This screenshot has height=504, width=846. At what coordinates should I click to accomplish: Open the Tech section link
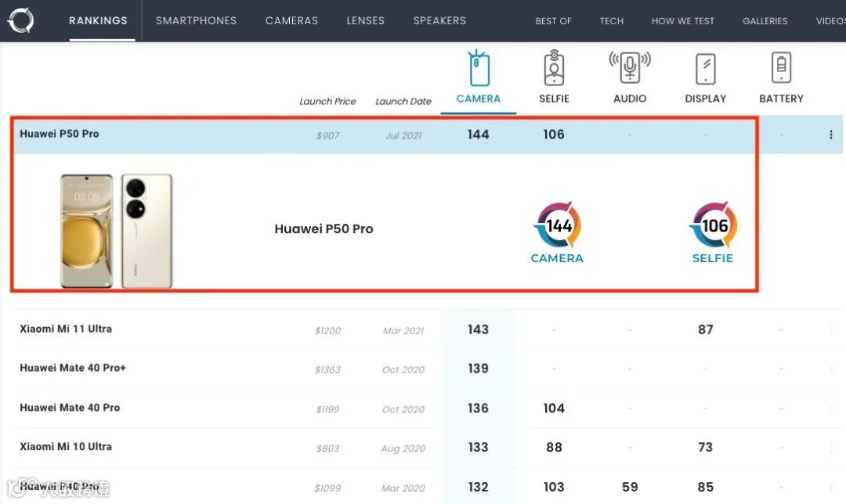coord(612,21)
